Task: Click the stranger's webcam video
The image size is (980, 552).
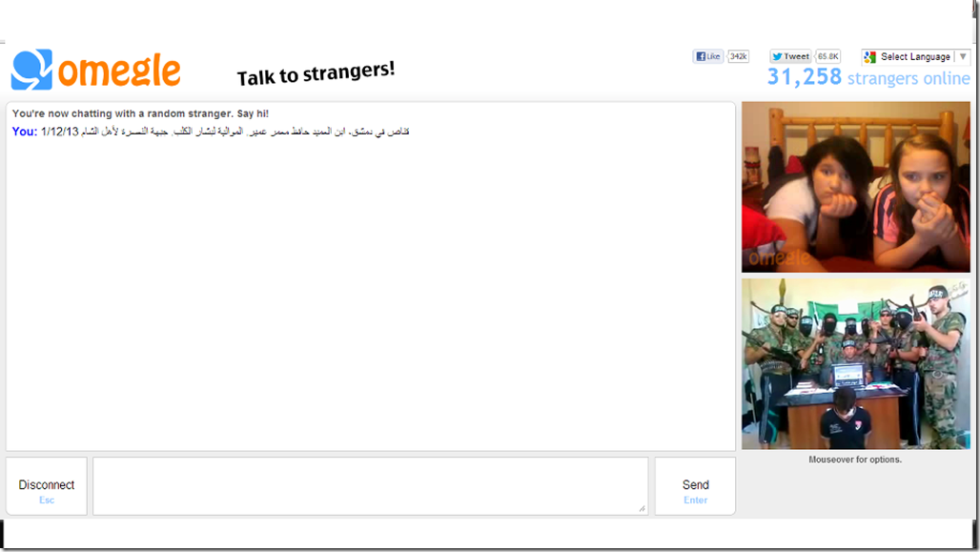Action: pos(856,187)
